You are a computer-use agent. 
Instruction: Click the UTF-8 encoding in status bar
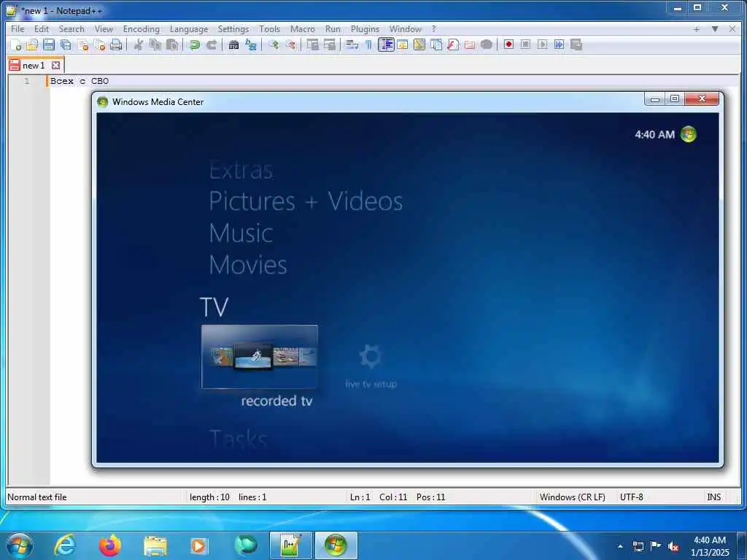click(x=631, y=497)
